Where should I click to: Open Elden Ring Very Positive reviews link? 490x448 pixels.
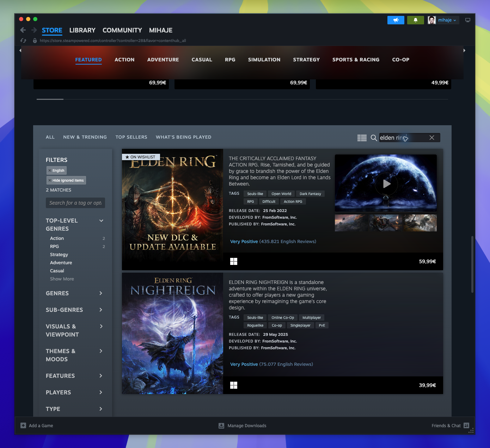point(273,242)
